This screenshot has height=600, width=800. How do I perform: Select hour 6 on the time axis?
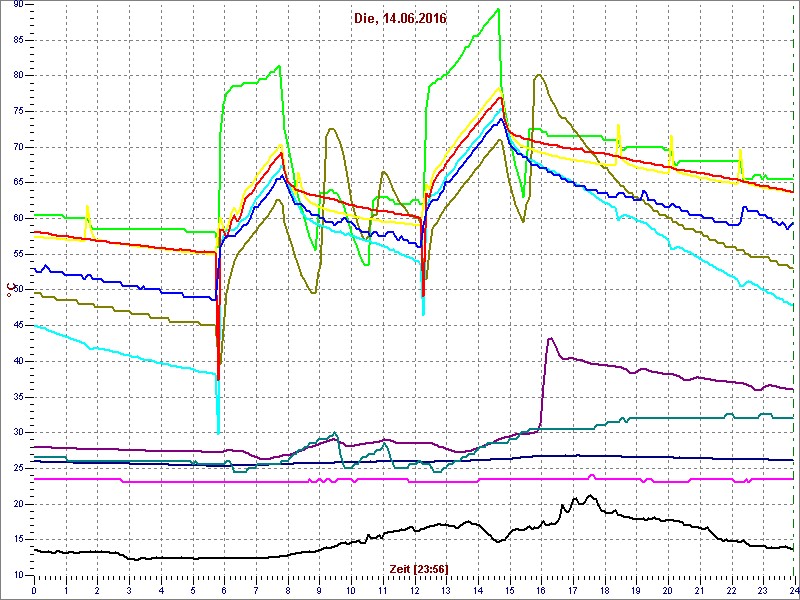[224, 590]
